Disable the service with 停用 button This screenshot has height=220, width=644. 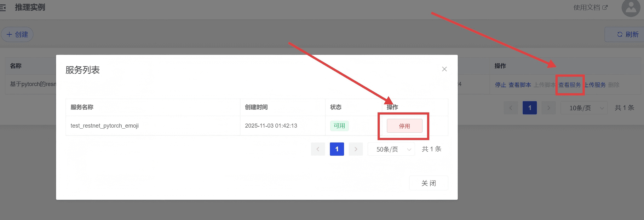[404, 126]
